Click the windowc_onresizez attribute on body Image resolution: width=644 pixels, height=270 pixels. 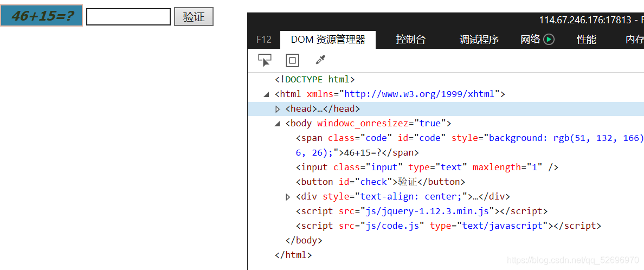tap(363, 123)
